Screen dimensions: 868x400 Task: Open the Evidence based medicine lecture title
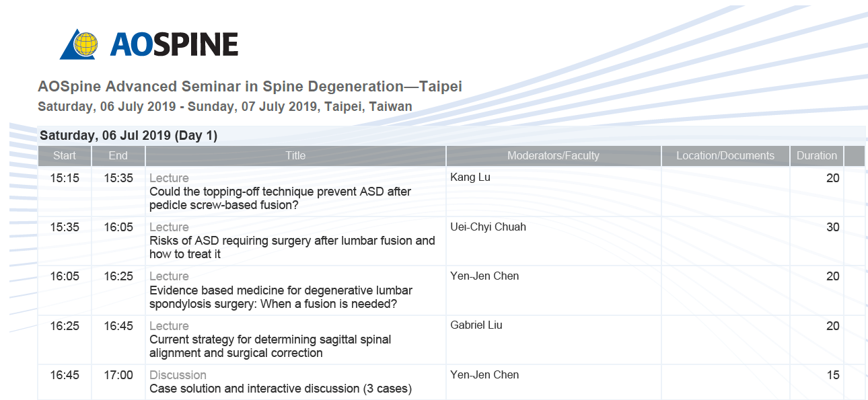point(281,297)
